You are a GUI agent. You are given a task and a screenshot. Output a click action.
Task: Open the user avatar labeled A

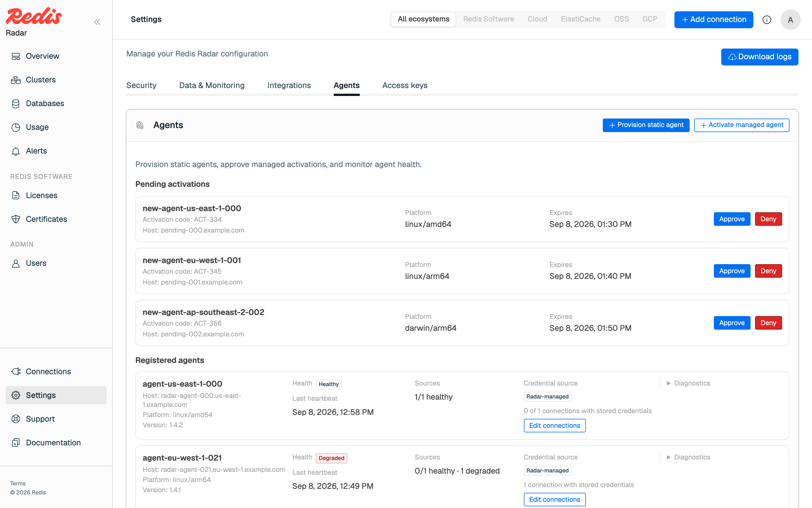tap(790, 20)
